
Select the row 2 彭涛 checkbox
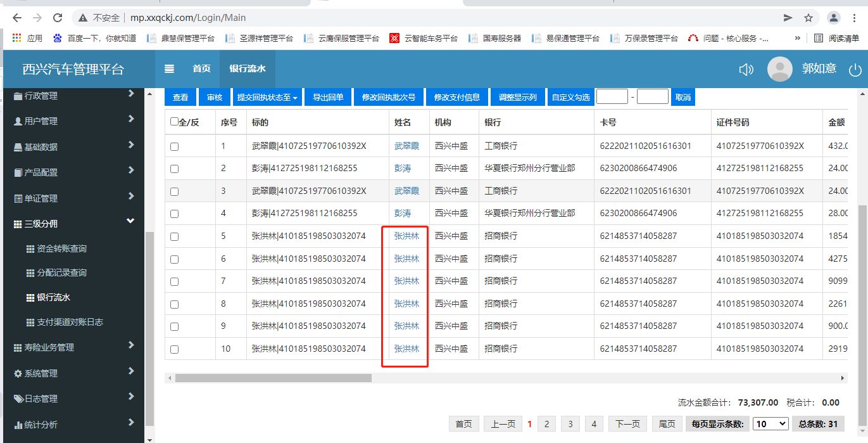(x=175, y=169)
